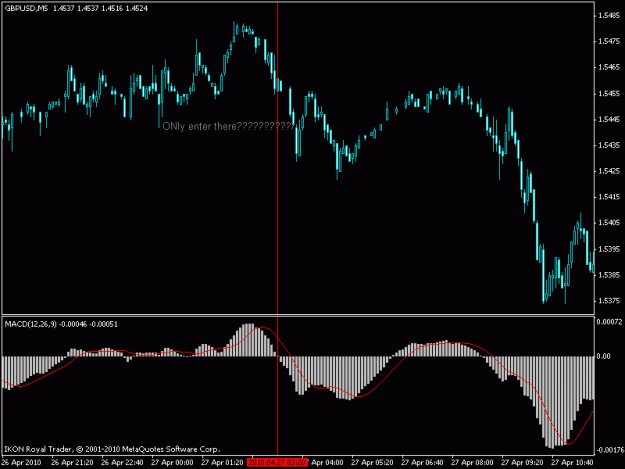
Task: Select the 'ONly enter there??????????' text label
Action: (228, 127)
